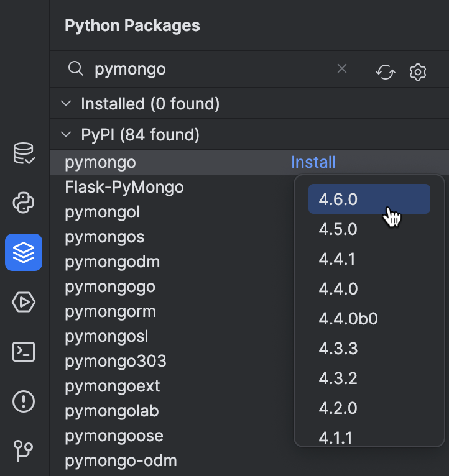This screenshot has width=449, height=476.
Task: Open Python Packages settings gear
Action: [x=418, y=72]
